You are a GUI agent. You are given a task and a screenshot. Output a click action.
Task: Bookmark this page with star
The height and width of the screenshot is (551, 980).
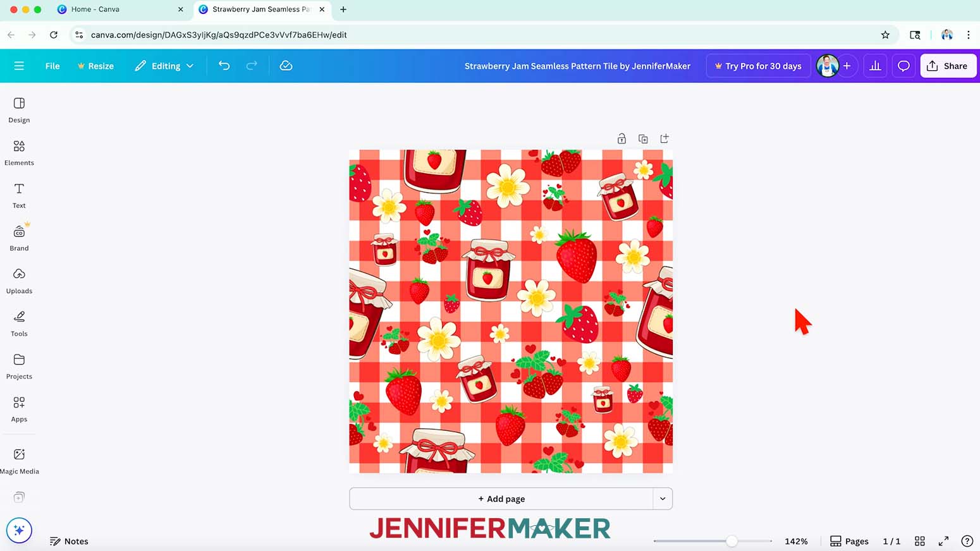(885, 35)
